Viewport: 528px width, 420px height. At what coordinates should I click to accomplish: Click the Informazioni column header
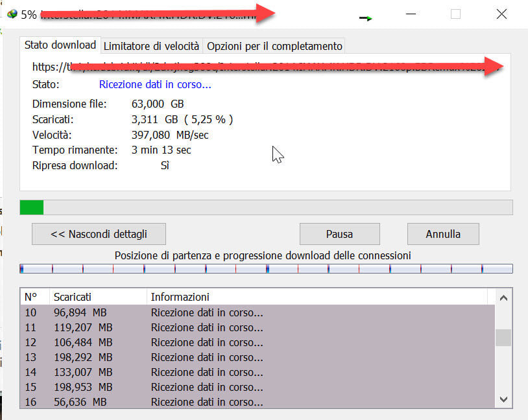click(318, 297)
